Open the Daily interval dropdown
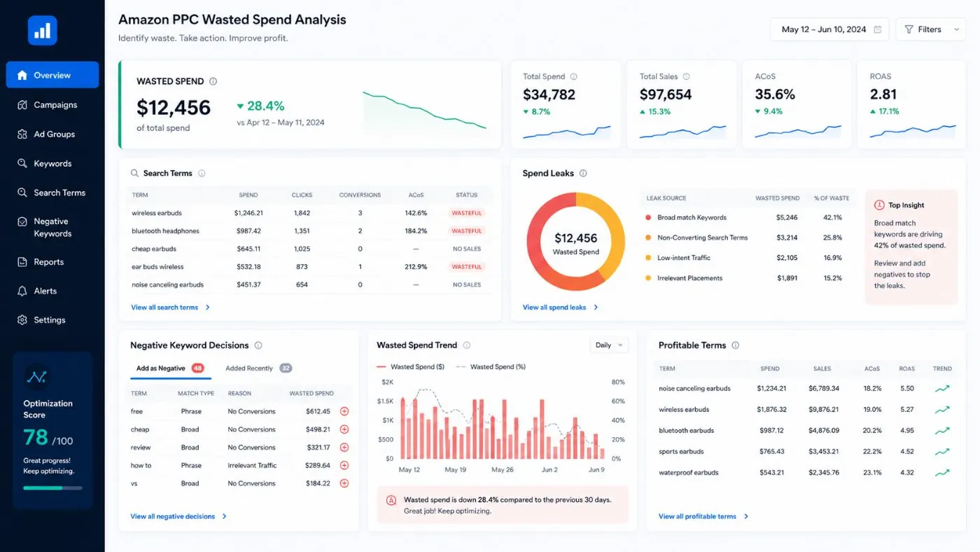980x552 pixels. pyautogui.click(x=609, y=345)
